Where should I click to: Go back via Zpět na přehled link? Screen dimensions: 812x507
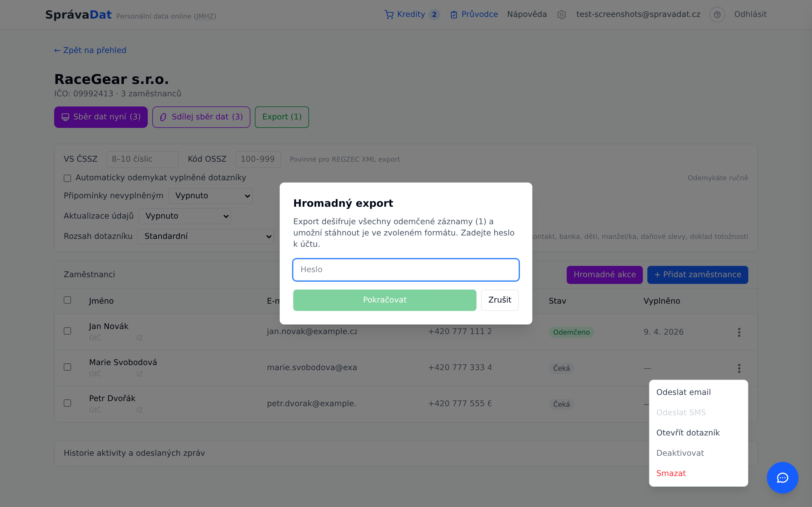pyautogui.click(x=90, y=50)
